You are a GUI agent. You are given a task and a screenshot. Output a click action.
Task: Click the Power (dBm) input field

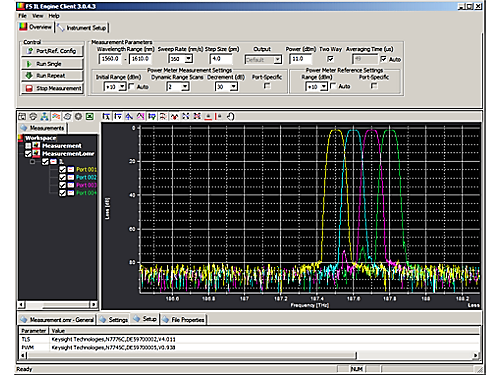point(301,59)
